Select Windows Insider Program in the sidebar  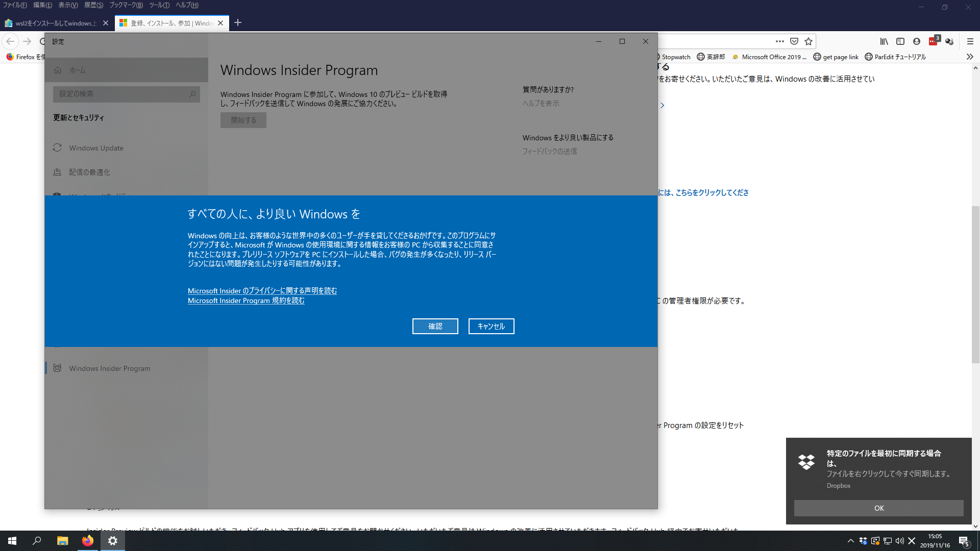coord(109,368)
